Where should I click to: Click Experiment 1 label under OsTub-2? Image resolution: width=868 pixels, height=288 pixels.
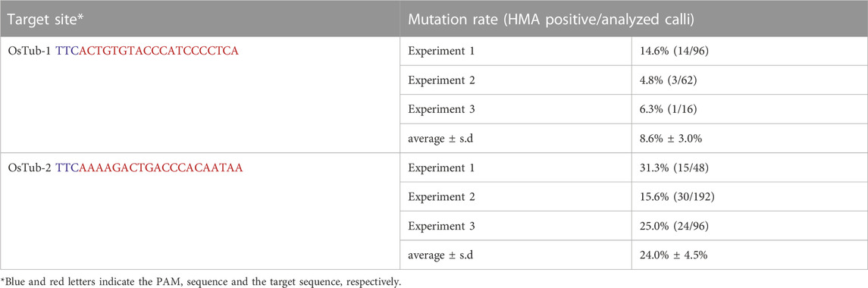pos(441,167)
